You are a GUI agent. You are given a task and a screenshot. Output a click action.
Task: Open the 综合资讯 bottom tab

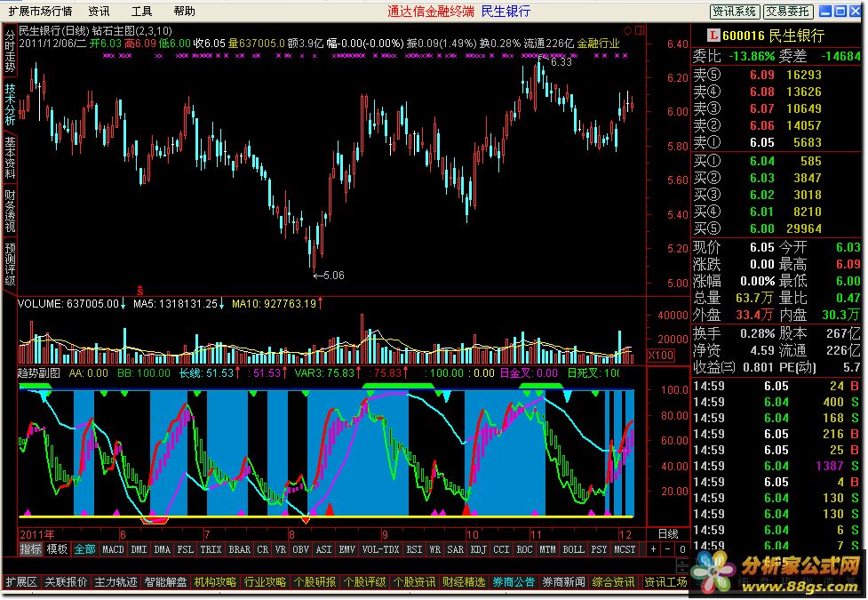click(613, 582)
